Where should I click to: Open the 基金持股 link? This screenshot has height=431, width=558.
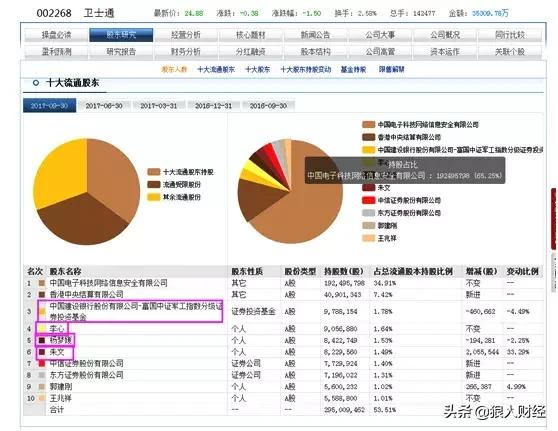pyautogui.click(x=353, y=69)
